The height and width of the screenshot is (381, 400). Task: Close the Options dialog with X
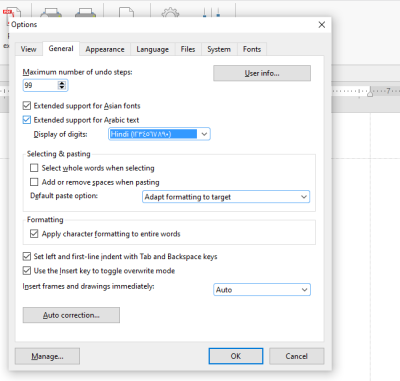coord(322,25)
